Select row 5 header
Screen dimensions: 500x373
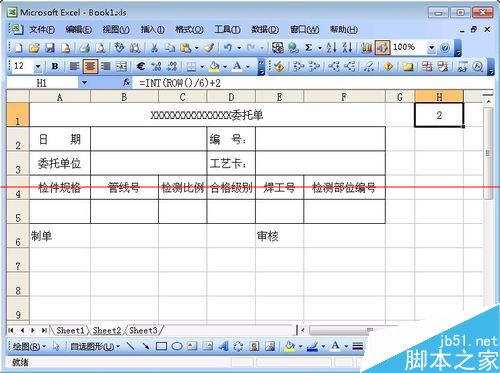pyautogui.click(x=18, y=212)
